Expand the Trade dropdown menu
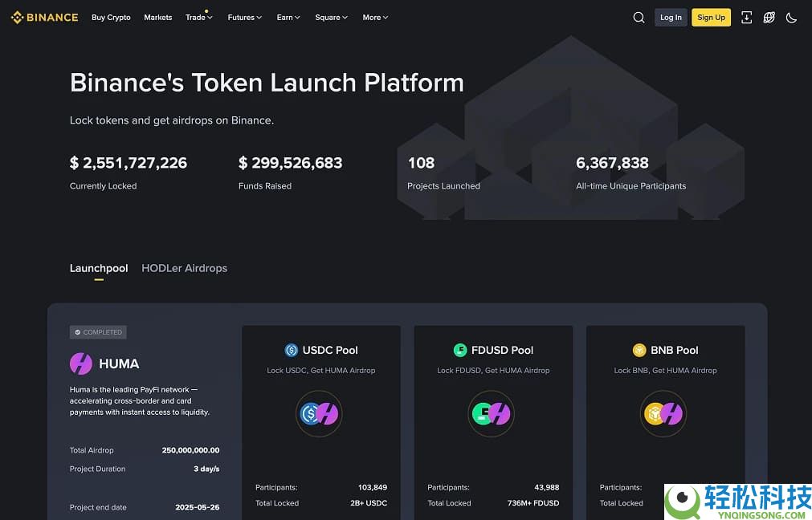Screen dimensions: 812x520 [x=198, y=18]
